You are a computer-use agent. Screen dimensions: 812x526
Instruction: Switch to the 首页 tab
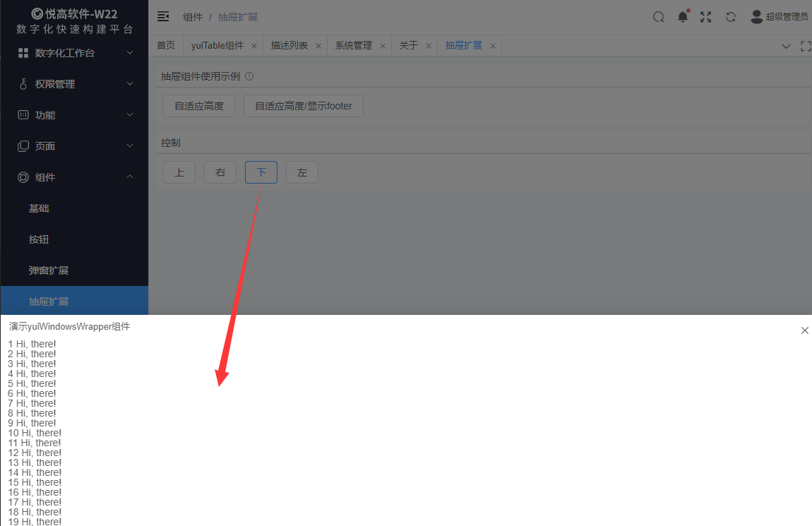click(x=166, y=44)
